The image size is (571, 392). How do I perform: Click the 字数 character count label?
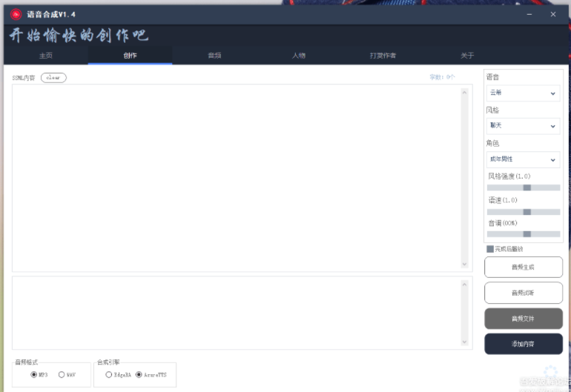click(x=442, y=77)
